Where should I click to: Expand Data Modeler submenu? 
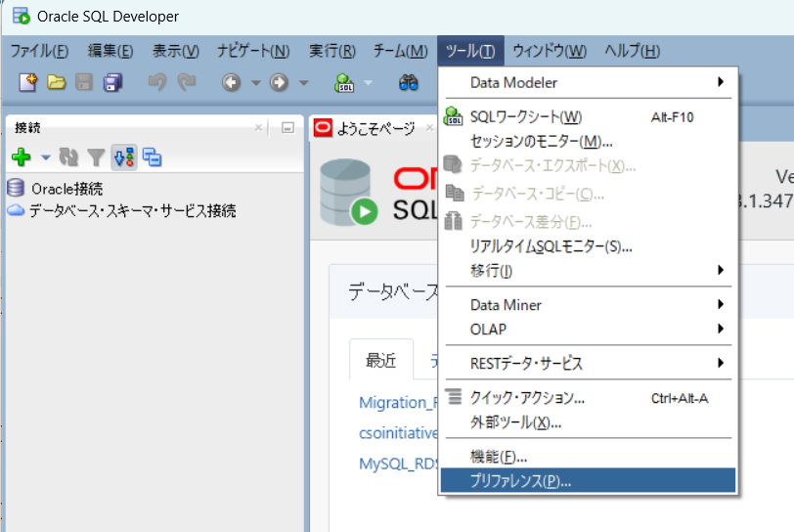click(x=588, y=82)
